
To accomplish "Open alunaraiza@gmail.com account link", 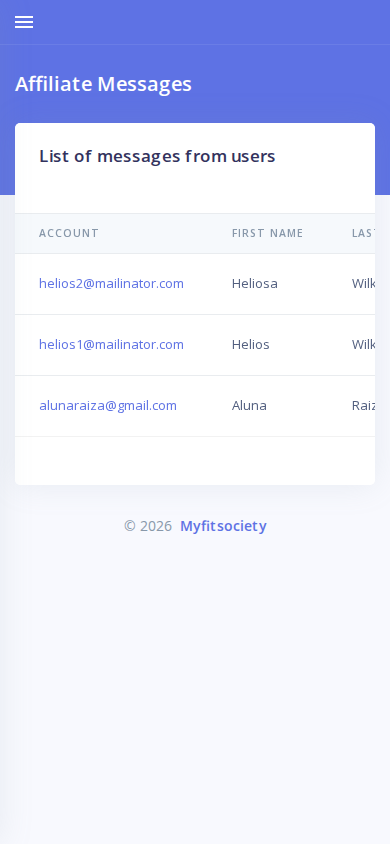I will pos(108,406).
